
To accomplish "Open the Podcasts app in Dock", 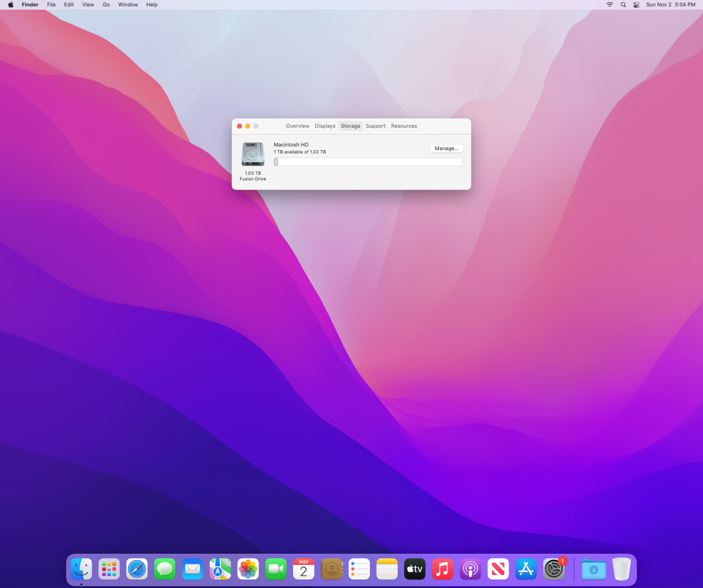I will 470,569.
